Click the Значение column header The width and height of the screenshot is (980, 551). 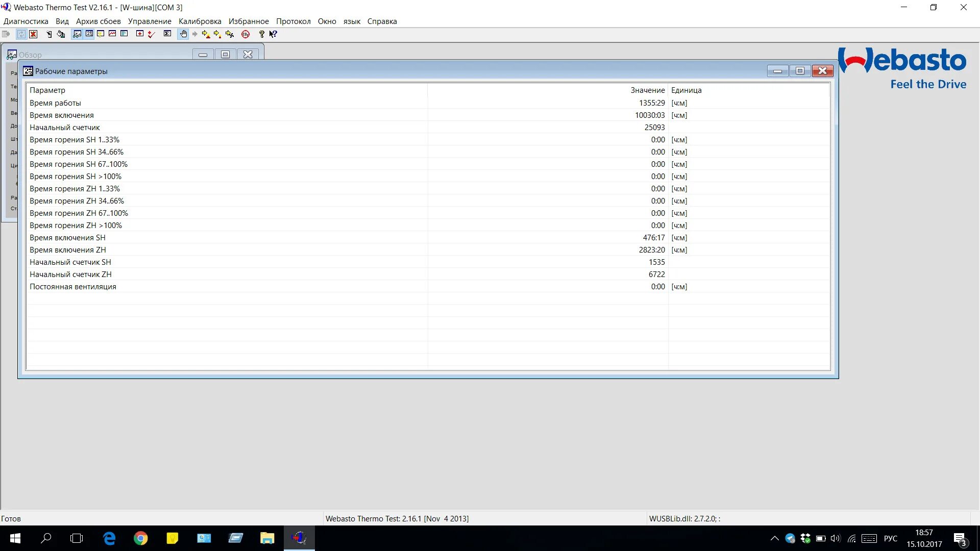coord(647,90)
